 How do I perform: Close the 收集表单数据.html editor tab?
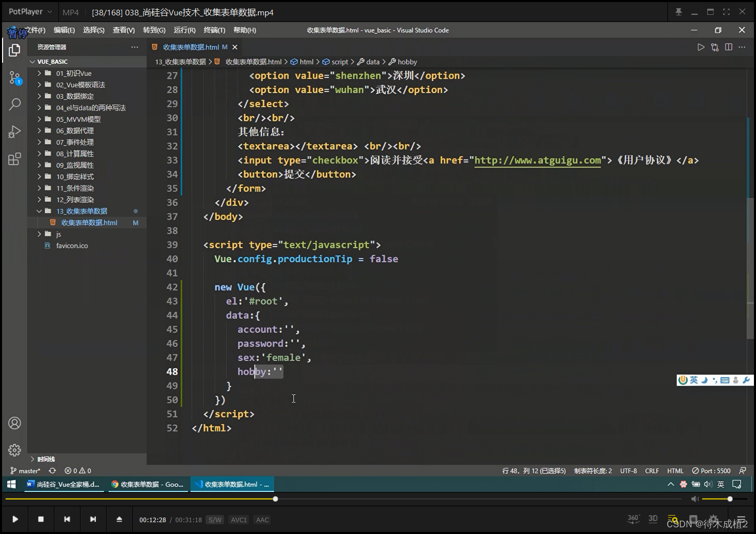pyautogui.click(x=235, y=47)
